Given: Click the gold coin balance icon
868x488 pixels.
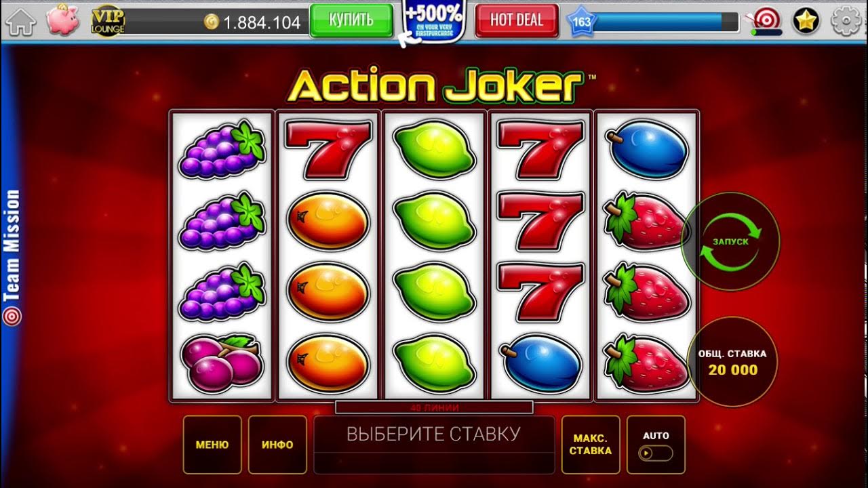Looking at the screenshot, I should click(212, 23).
